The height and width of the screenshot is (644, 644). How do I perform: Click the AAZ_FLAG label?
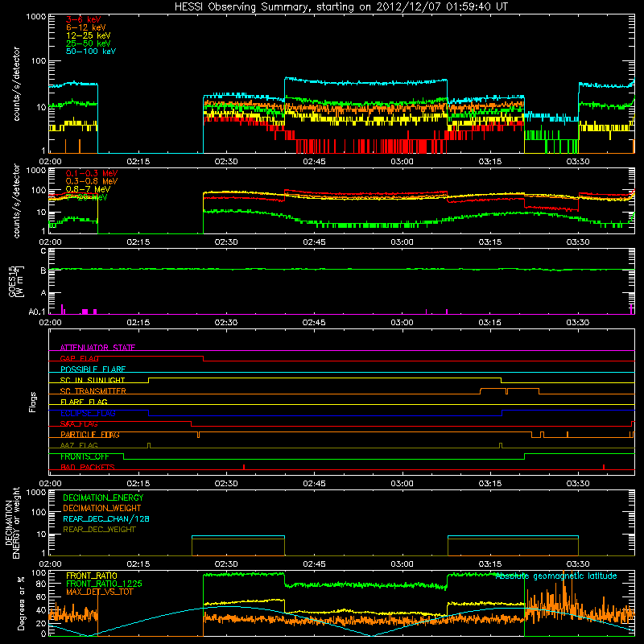pyautogui.click(x=79, y=445)
